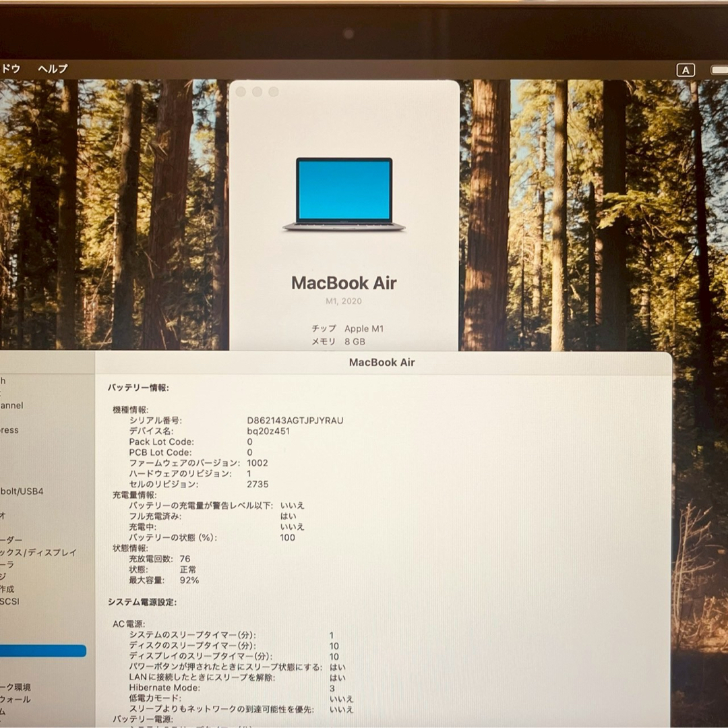Screen dimensions: 728x728
Task: Click the large "MacBook Air" heading in About window
Action: click(344, 282)
